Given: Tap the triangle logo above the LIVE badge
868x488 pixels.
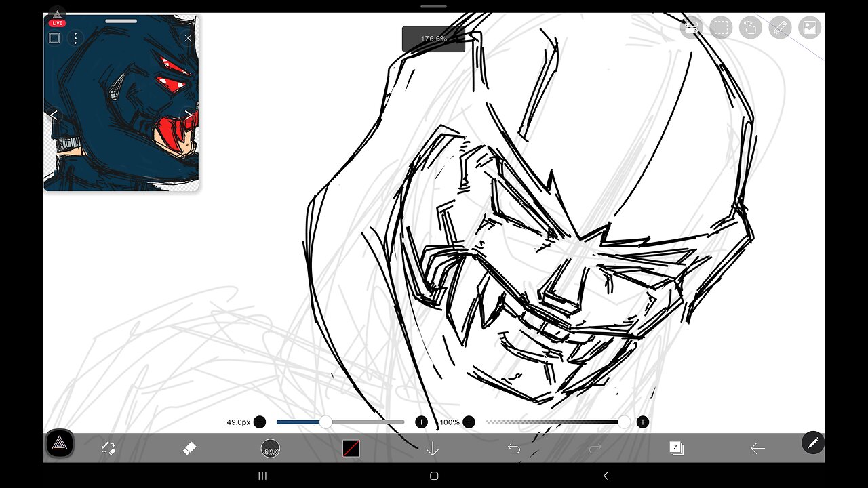Looking at the screenshot, I should coord(57,13).
